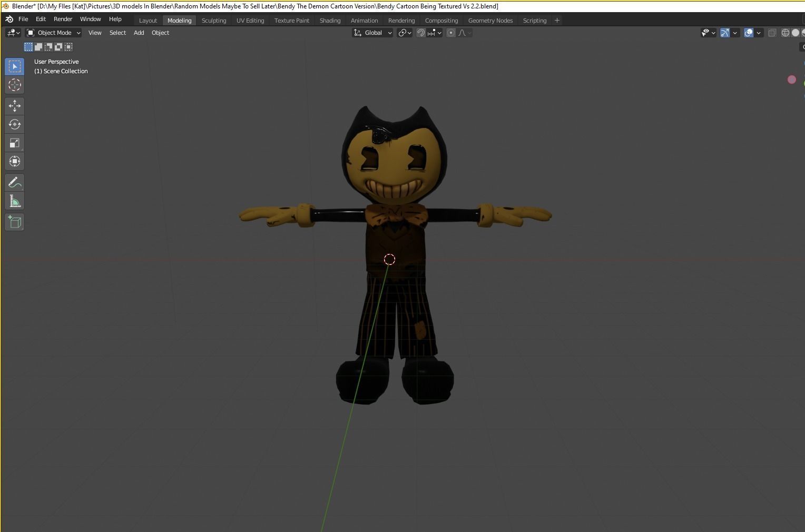Choose the Annotate pencil tool
This screenshot has width=805, height=532.
pyautogui.click(x=14, y=183)
